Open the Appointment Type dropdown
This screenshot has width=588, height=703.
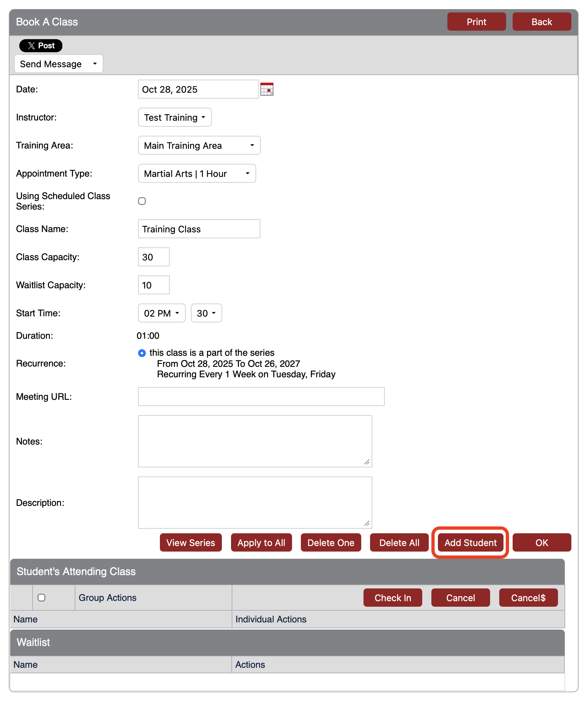[x=197, y=173]
